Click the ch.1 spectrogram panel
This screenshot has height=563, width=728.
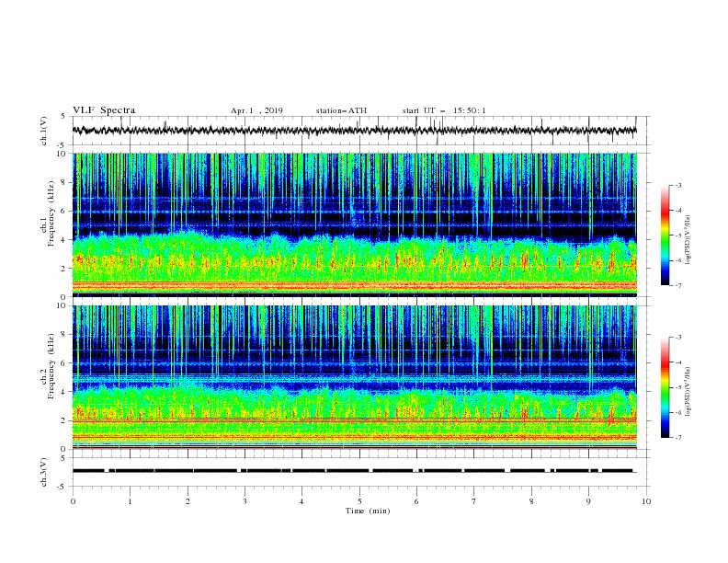(x=355, y=224)
